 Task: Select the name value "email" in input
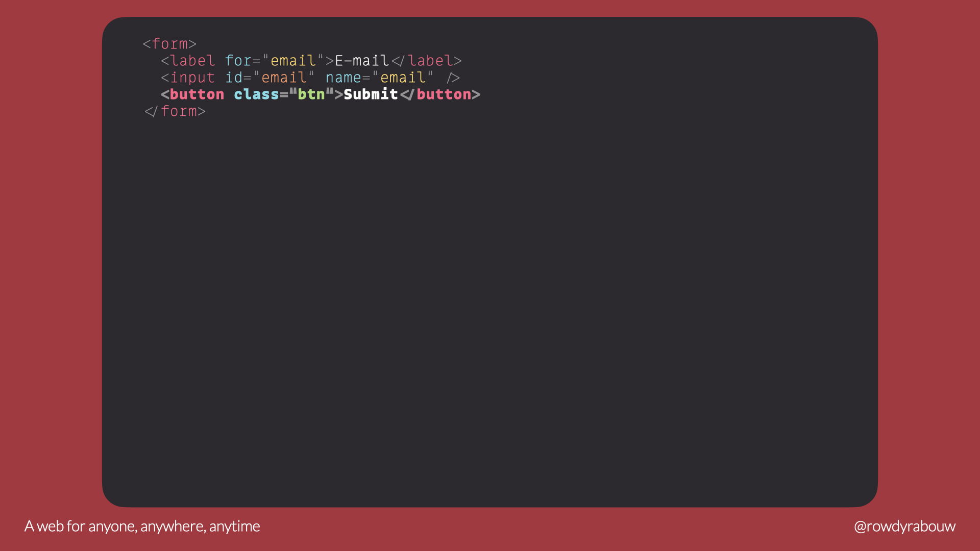(403, 78)
